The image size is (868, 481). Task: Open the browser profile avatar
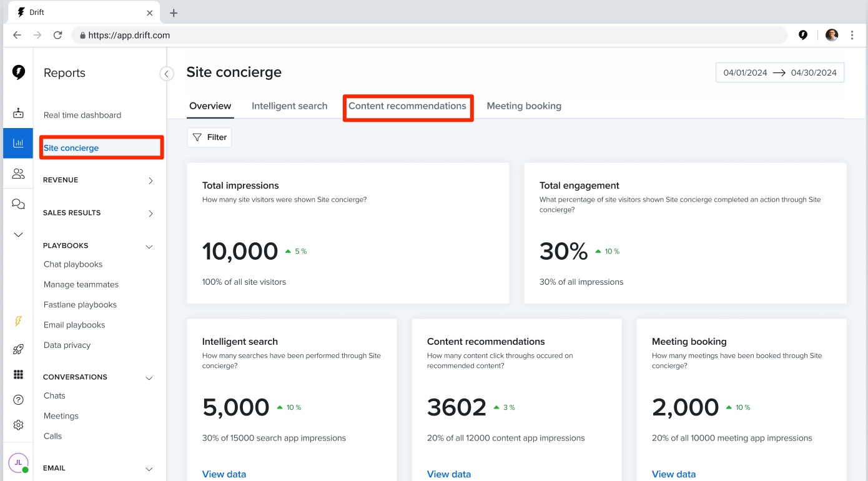(x=832, y=35)
